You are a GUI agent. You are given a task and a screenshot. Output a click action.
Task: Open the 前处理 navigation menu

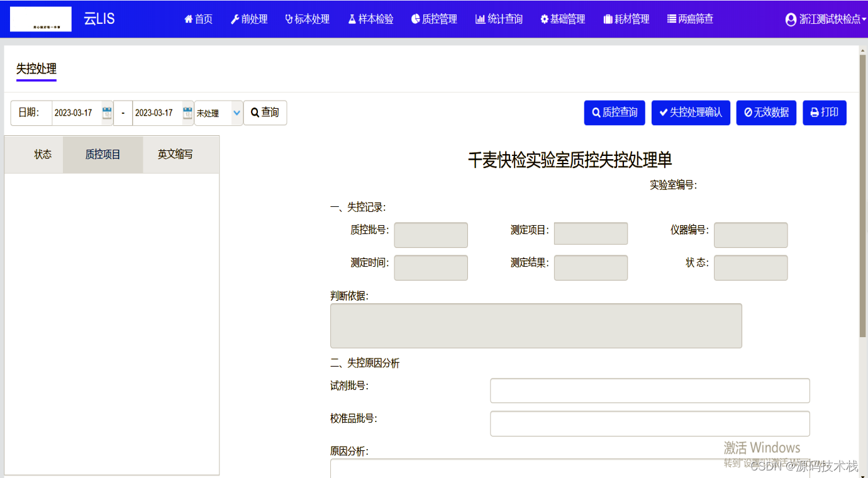coord(249,19)
